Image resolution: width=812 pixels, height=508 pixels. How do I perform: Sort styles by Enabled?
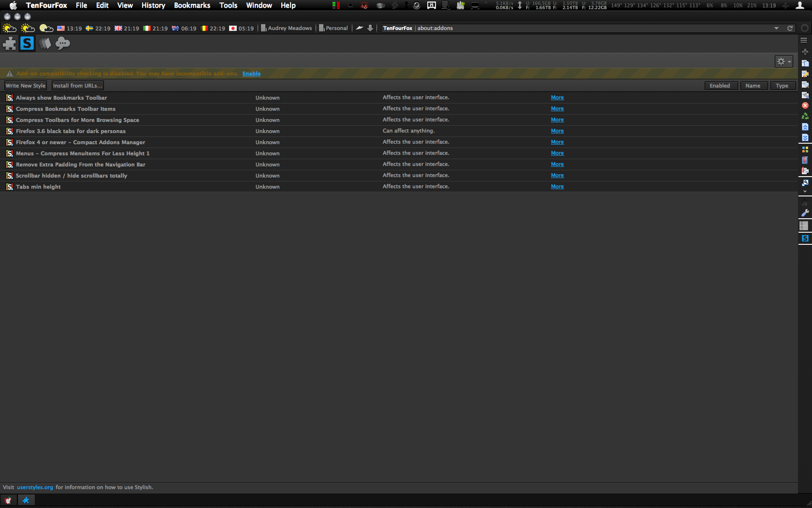pos(720,86)
